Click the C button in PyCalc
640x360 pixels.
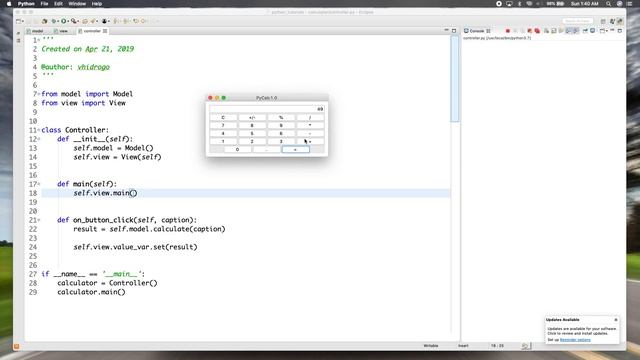(223, 118)
